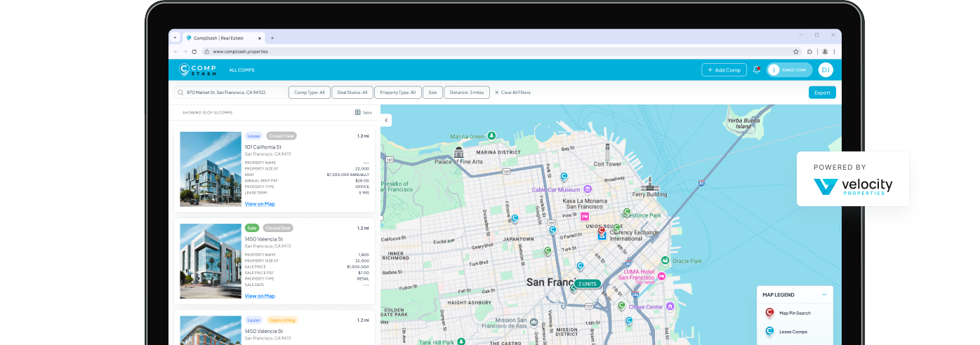Click the 2 UNITS map marker

[x=587, y=284]
